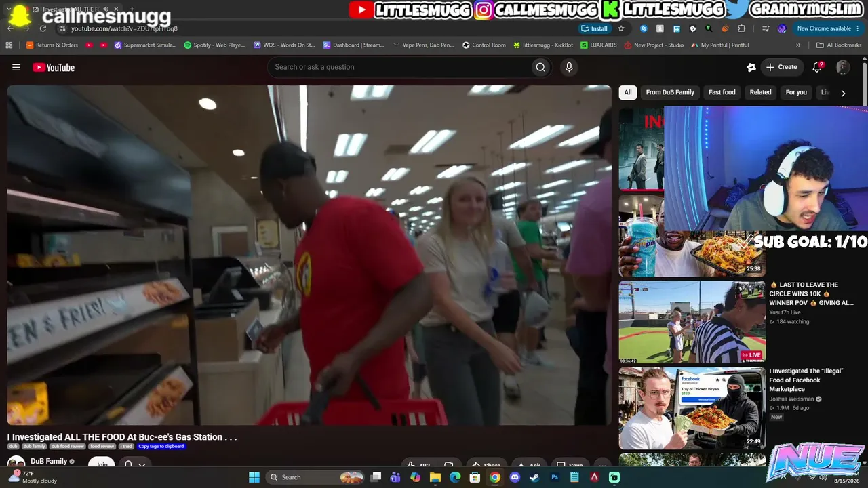
Task: Open Photoshop from the taskbar
Action: 555,477
